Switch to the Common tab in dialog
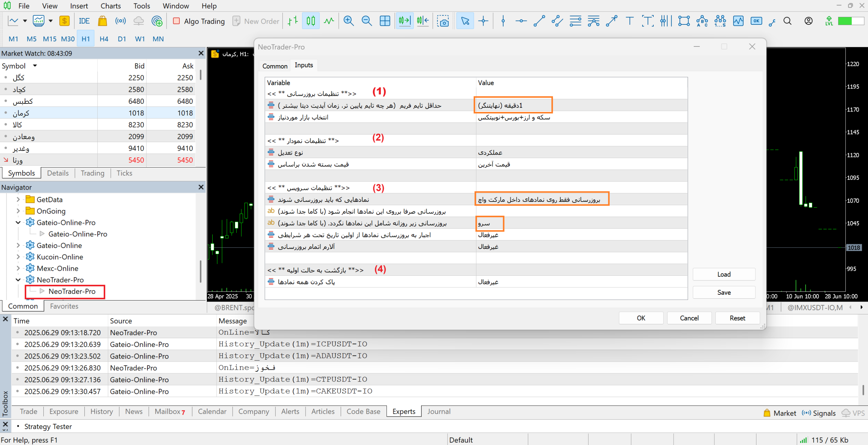 point(275,66)
